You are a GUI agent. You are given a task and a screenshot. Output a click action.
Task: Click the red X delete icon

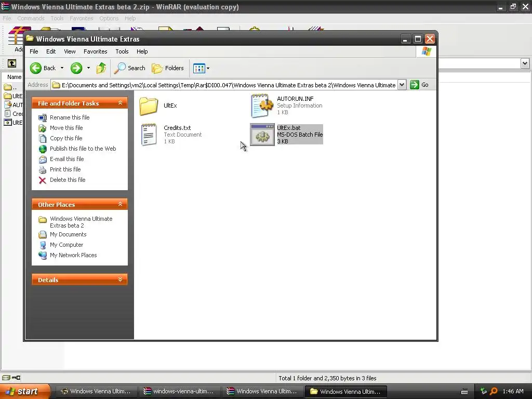[43, 180]
